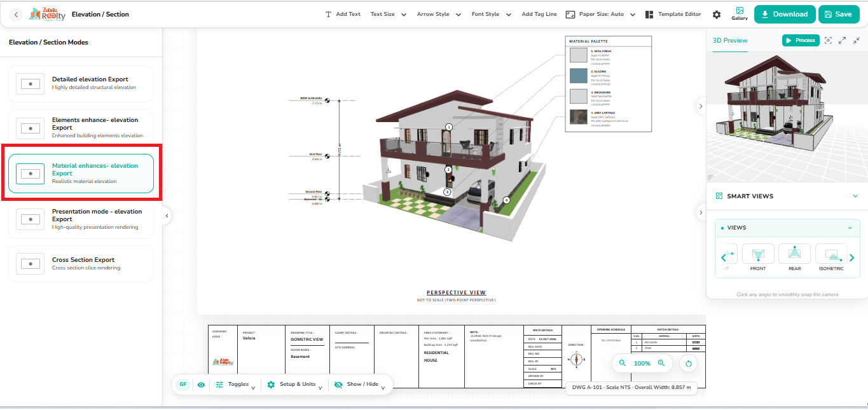This screenshot has width=868, height=410.
Task: Click the Velora project name
Action: pyautogui.click(x=249, y=338)
